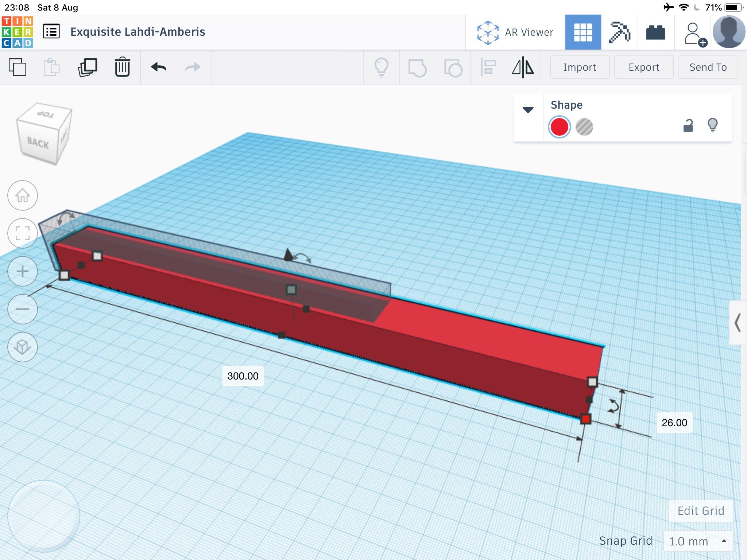
Task: Redo the last action
Action: [193, 67]
